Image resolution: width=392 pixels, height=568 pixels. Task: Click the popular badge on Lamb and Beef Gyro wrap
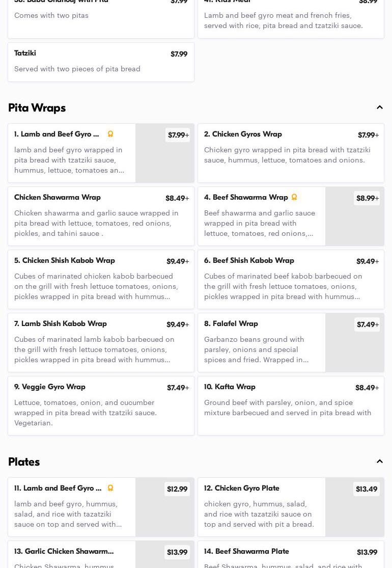[x=110, y=134]
